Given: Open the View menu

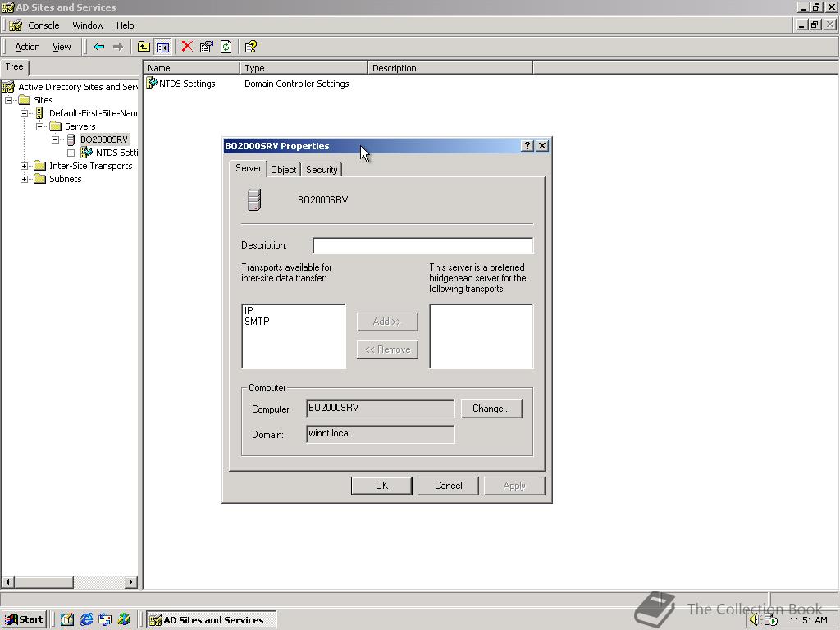Looking at the screenshot, I should point(62,47).
